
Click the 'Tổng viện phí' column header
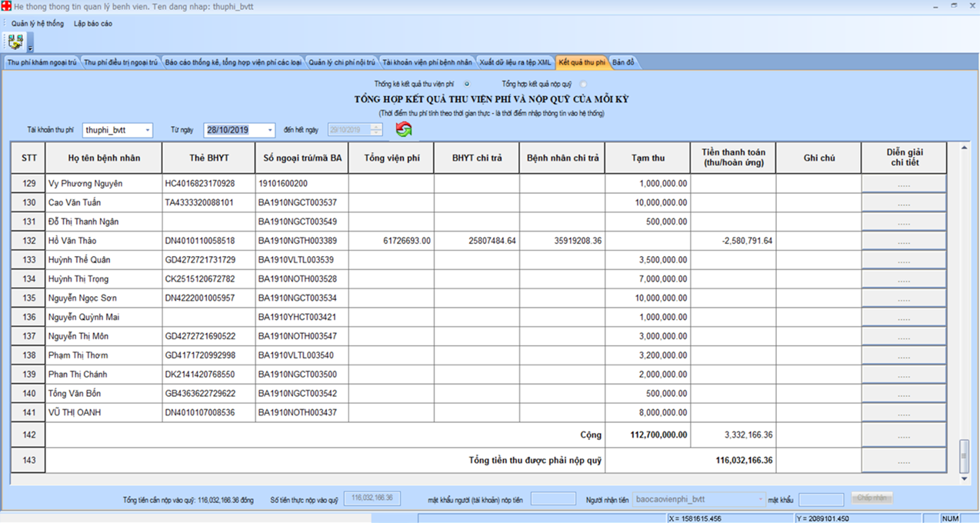(x=392, y=158)
